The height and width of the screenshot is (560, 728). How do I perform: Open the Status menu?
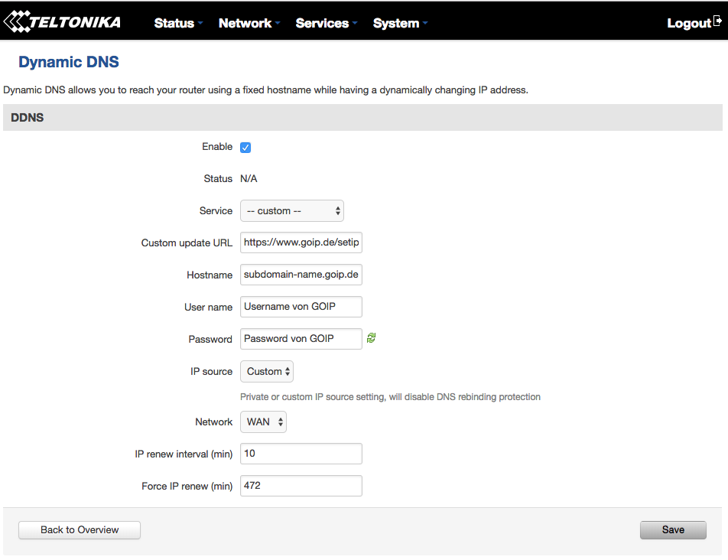178,23
